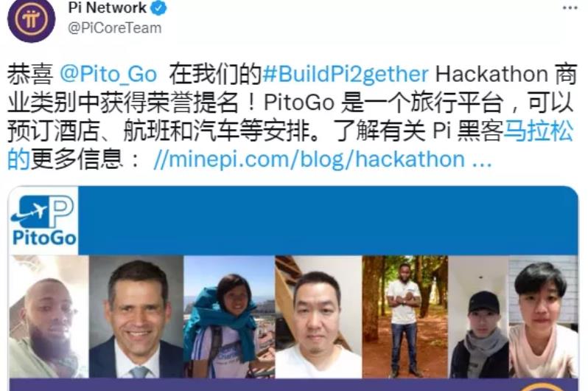Open the tweet's three-dot more menu
The image size is (588, 391).
[x=570, y=8]
